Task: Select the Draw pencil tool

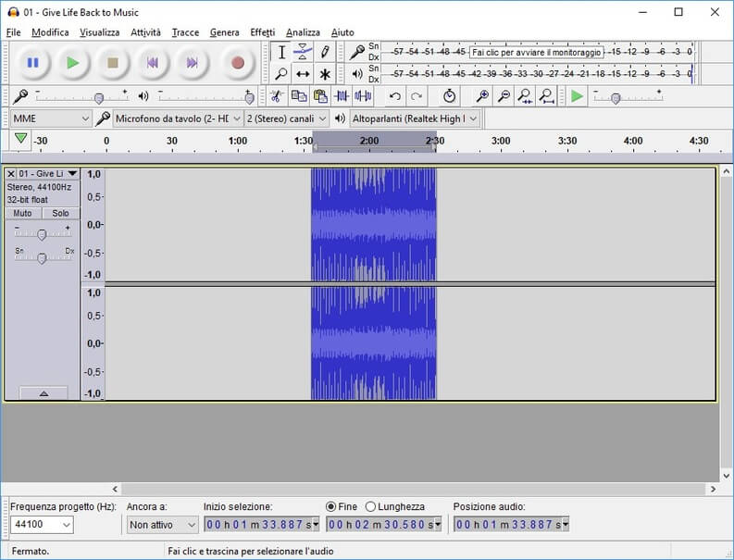Action: click(325, 52)
